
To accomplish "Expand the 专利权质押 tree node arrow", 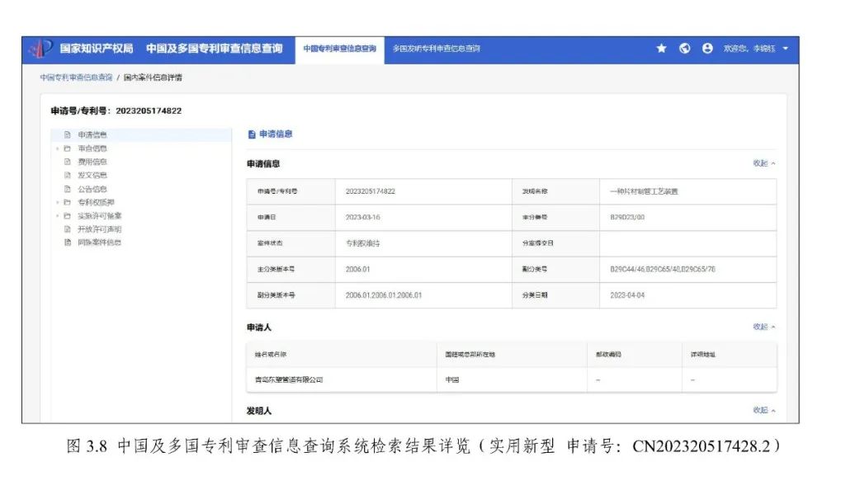I will [57, 202].
